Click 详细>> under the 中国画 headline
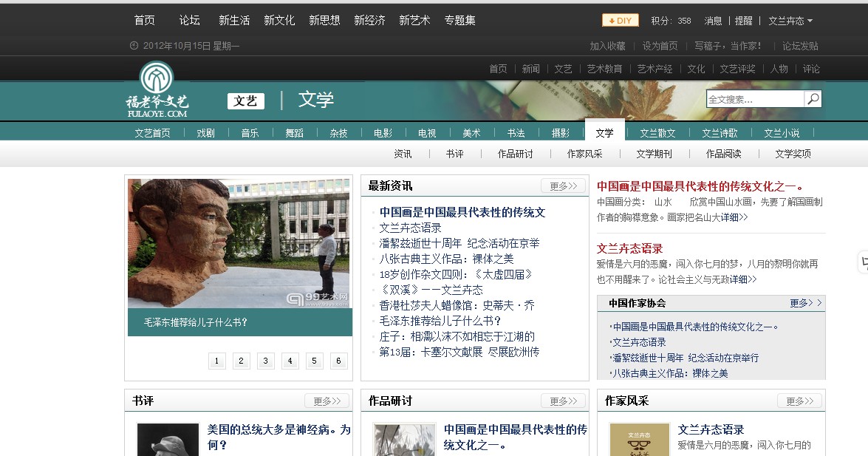Screen dimensions: 868x456 coord(734,217)
